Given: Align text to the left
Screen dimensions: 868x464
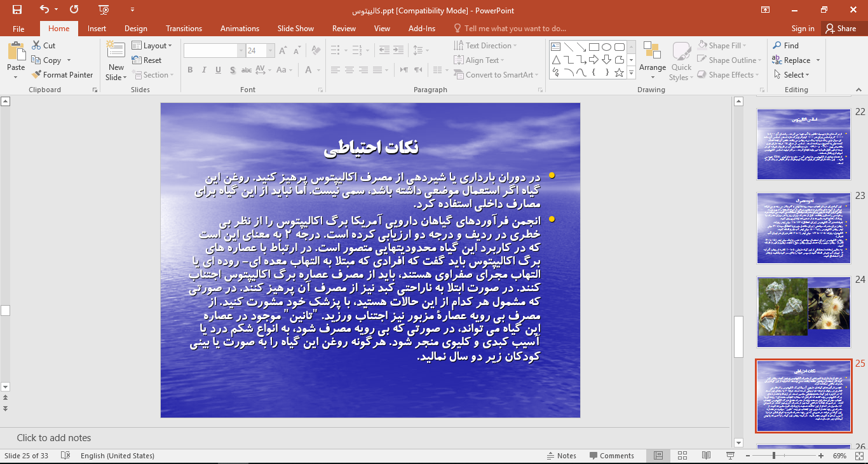Looking at the screenshot, I should coord(335,70).
